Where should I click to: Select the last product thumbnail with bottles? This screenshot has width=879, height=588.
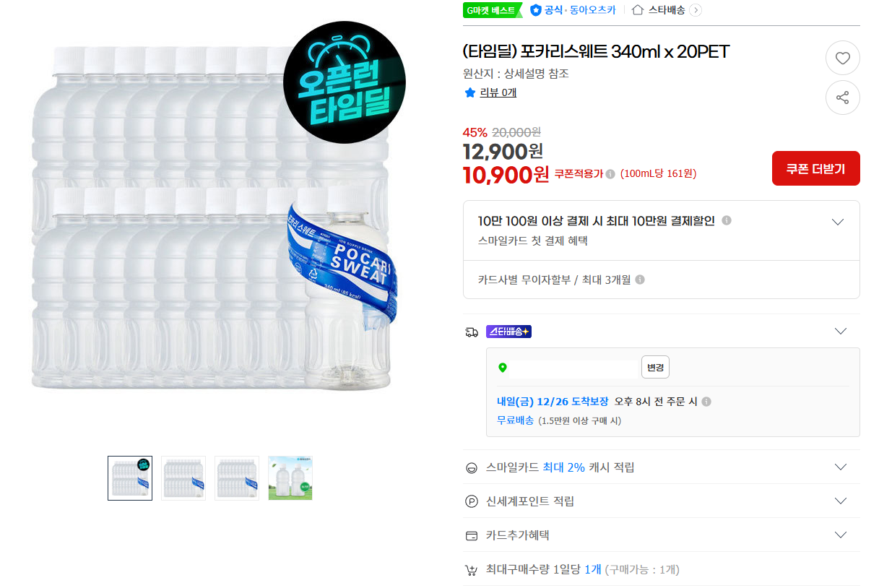click(290, 477)
